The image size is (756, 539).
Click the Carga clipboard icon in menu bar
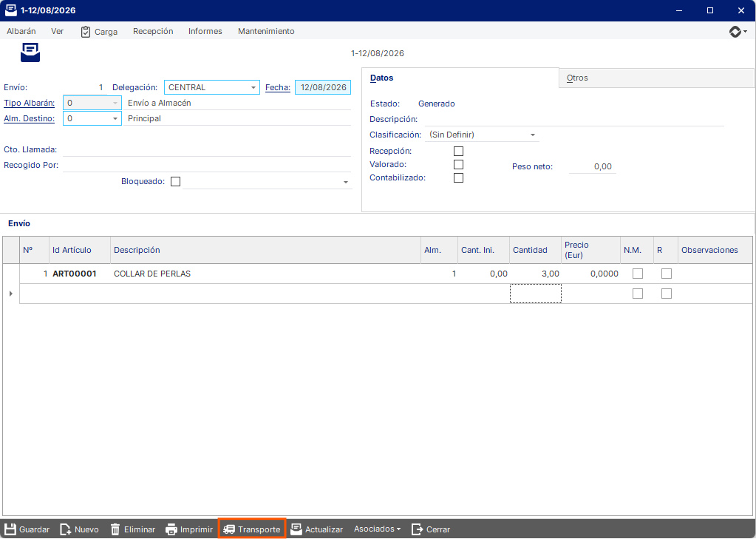pyautogui.click(x=85, y=32)
